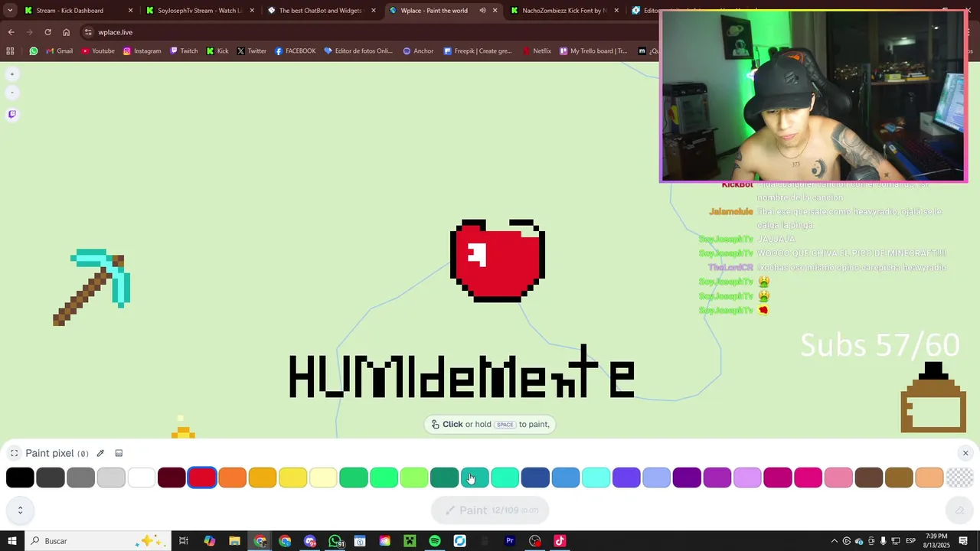Choose the peach beige swatch
This screenshot has width=980, height=551.
[929, 478]
